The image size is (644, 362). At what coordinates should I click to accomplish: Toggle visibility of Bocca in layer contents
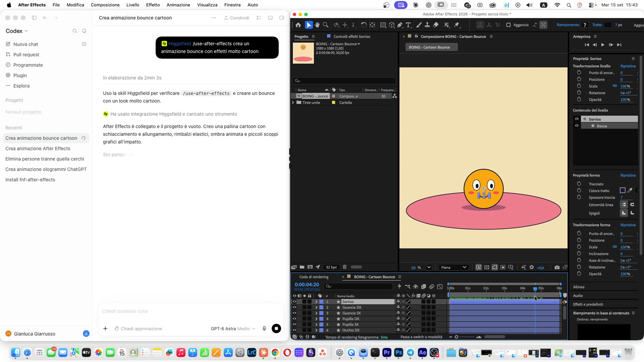[x=577, y=126]
